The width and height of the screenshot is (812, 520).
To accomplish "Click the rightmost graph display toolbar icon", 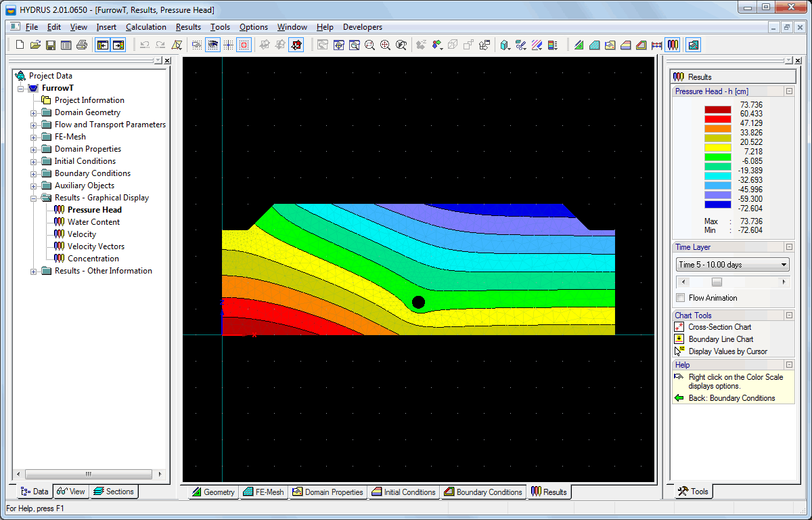I will (x=694, y=45).
